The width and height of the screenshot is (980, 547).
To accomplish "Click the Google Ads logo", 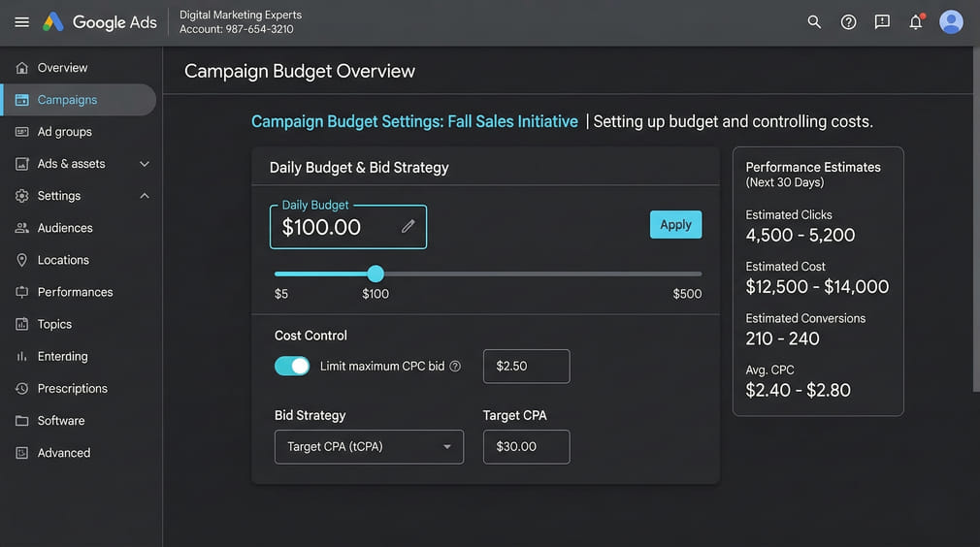I will pyautogui.click(x=99, y=22).
